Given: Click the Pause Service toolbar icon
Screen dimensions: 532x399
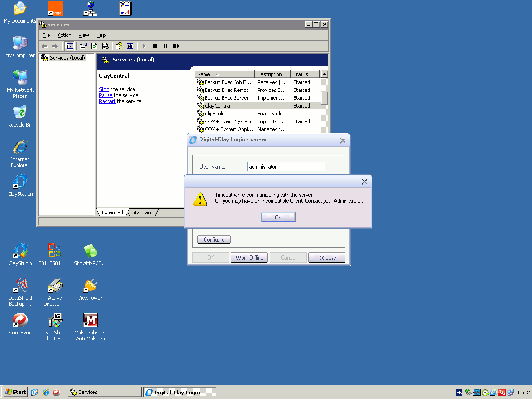Looking at the screenshot, I should [x=165, y=46].
